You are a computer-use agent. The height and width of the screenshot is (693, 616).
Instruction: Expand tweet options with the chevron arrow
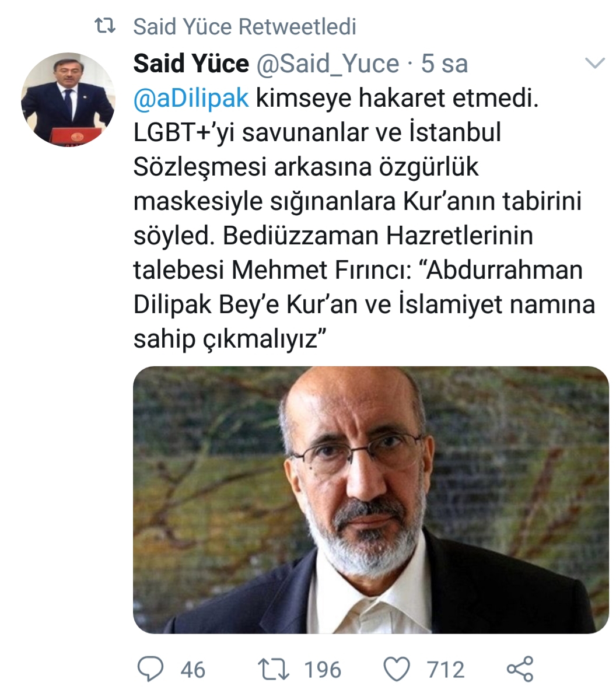tap(595, 63)
